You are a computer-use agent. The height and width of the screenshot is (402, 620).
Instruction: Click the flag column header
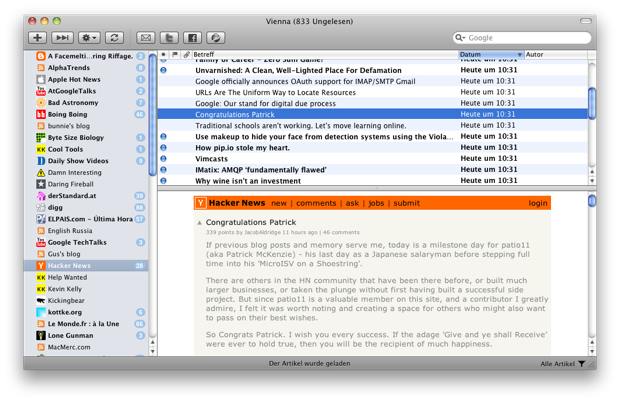pos(175,55)
